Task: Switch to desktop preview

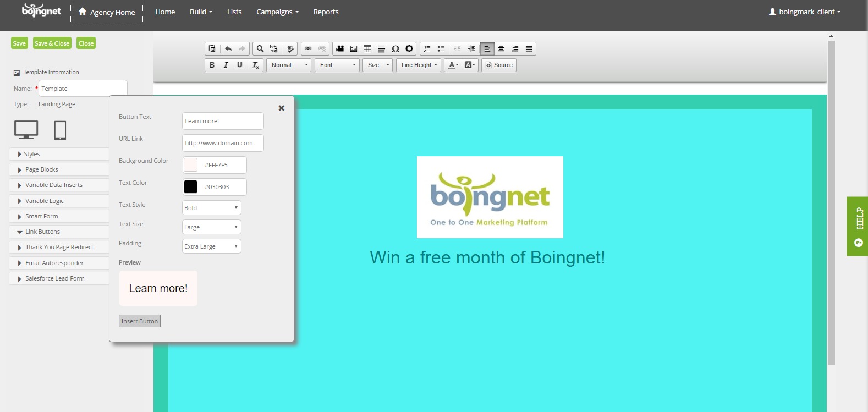Action: 26,130
